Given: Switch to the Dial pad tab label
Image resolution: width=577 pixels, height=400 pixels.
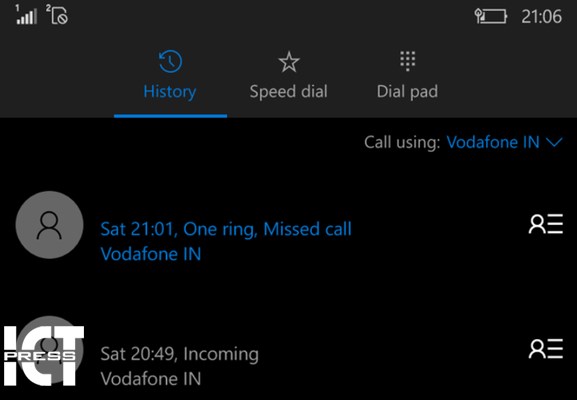Looking at the screenshot, I should tap(407, 91).
